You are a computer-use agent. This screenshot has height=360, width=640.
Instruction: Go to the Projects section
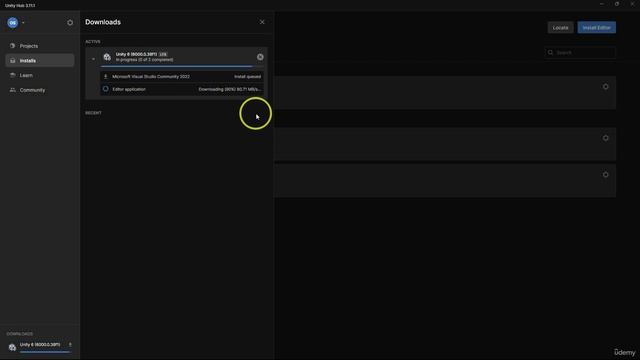40,46
